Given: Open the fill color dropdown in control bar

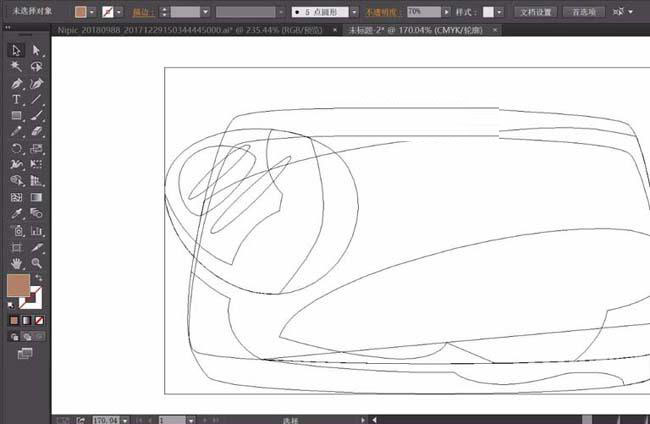Looking at the screenshot, I should point(93,12).
